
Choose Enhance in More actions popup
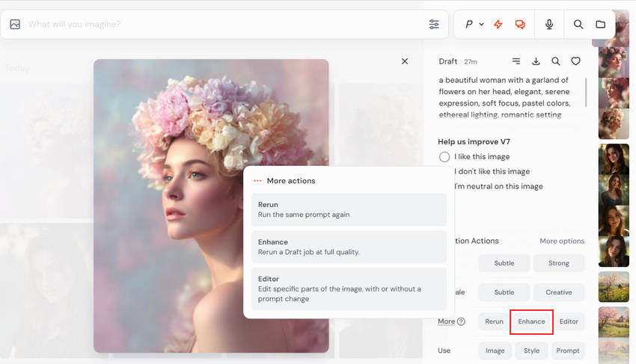[x=349, y=247]
